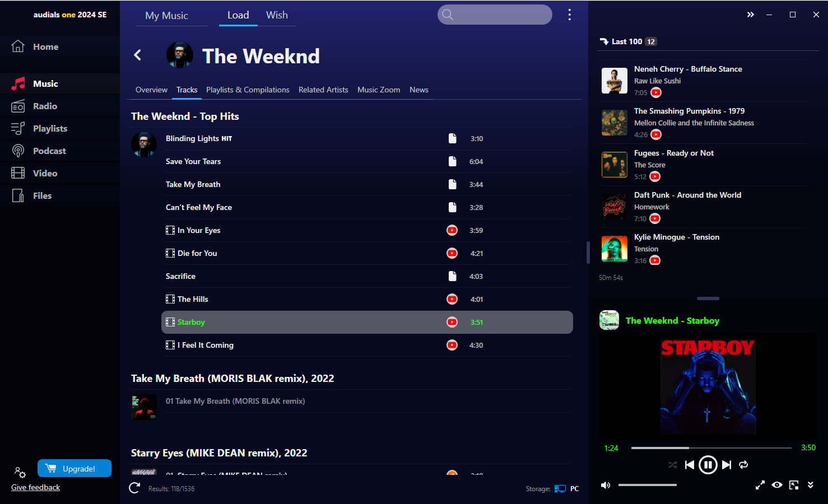Click the YouTube source icon for Starboy
Viewport: 828px width, 504px height.
pos(452,322)
